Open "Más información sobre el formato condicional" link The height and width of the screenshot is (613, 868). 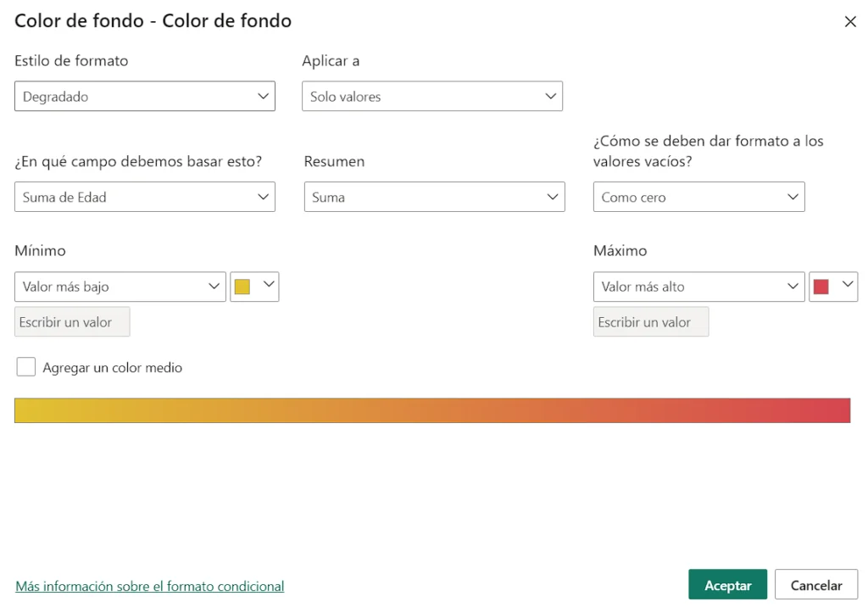(149, 586)
